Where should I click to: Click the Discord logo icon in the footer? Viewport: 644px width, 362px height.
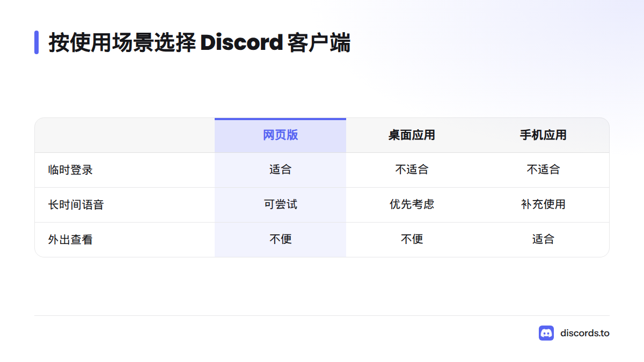click(546, 333)
